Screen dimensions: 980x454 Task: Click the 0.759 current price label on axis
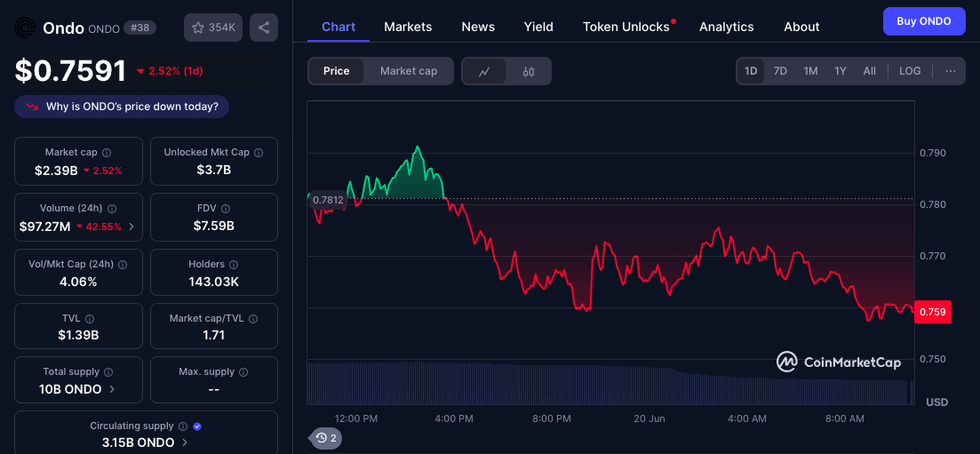[x=933, y=312]
